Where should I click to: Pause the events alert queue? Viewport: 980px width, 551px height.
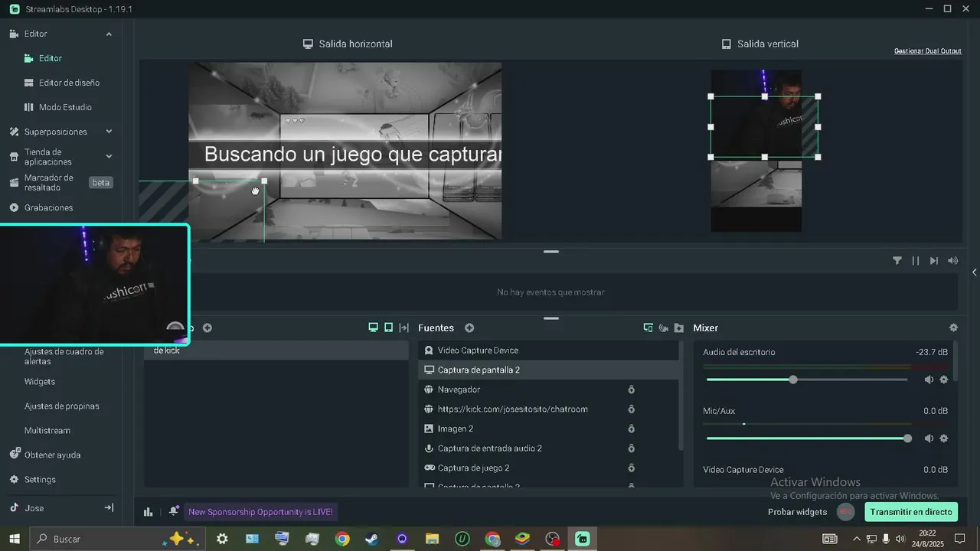pos(915,260)
